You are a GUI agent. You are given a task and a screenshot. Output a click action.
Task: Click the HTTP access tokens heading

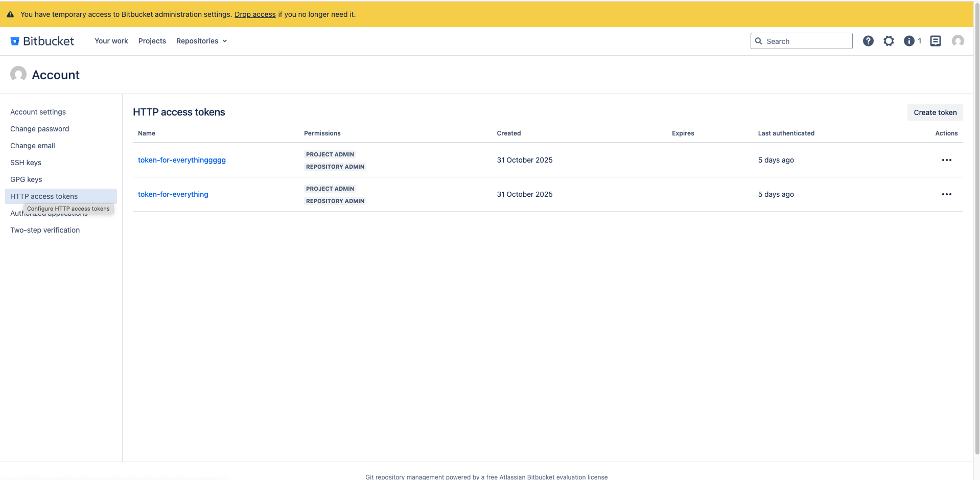point(179,112)
